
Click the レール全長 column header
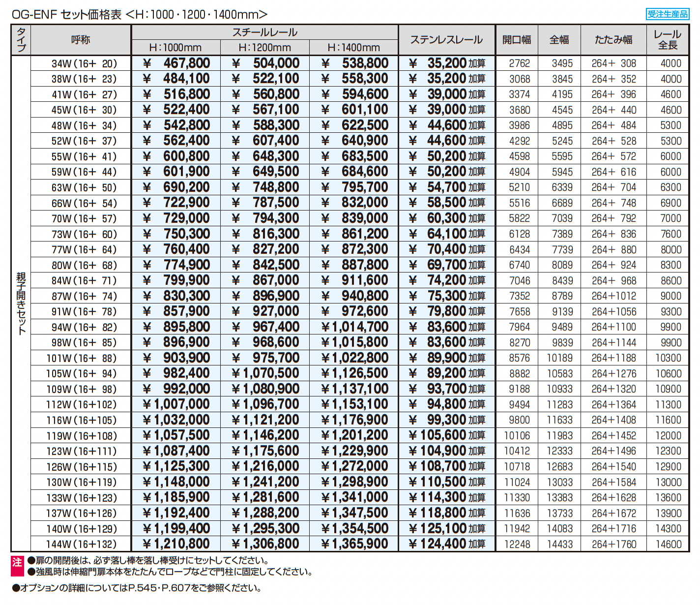tap(667, 40)
